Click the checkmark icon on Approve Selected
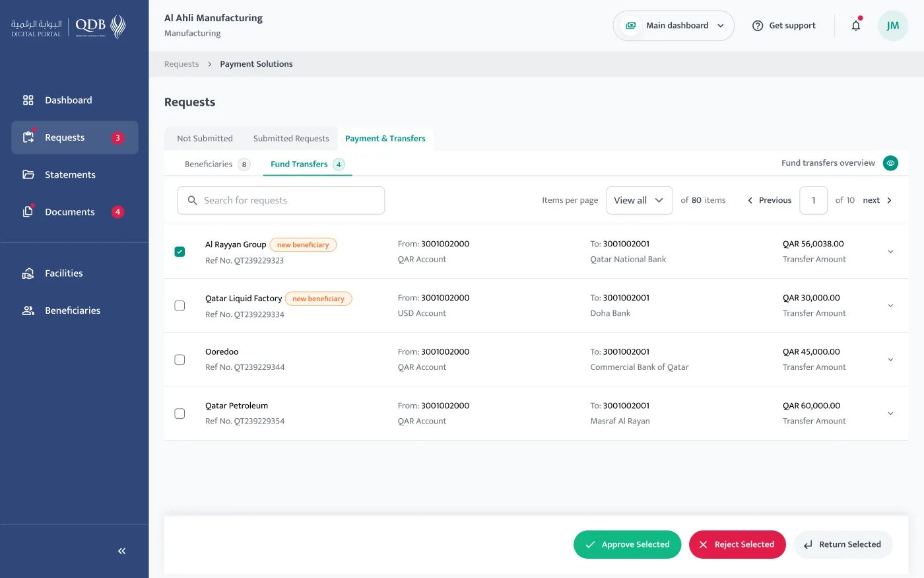This screenshot has width=924, height=578. pyautogui.click(x=590, y=545)
